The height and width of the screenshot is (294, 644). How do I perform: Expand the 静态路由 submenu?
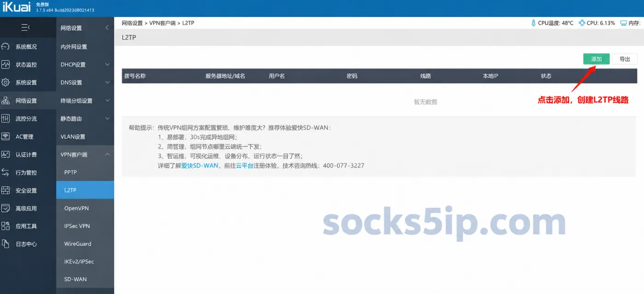tap(107, 118)
